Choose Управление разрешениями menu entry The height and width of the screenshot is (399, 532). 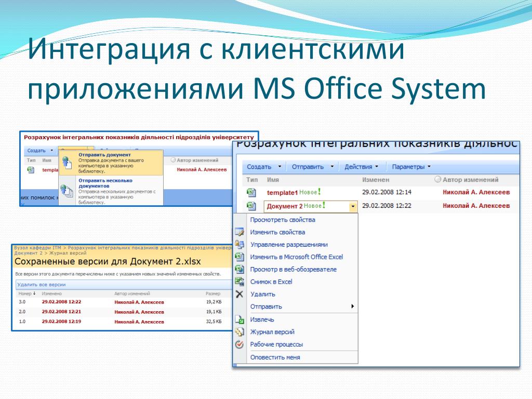pyautogui.click(x=289, y=245)
